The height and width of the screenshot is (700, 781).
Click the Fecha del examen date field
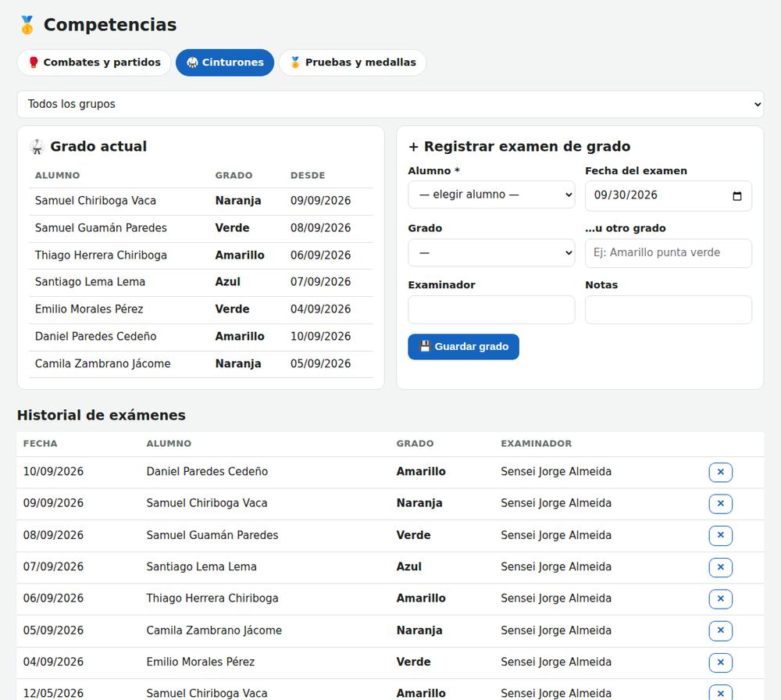[669, 196]
